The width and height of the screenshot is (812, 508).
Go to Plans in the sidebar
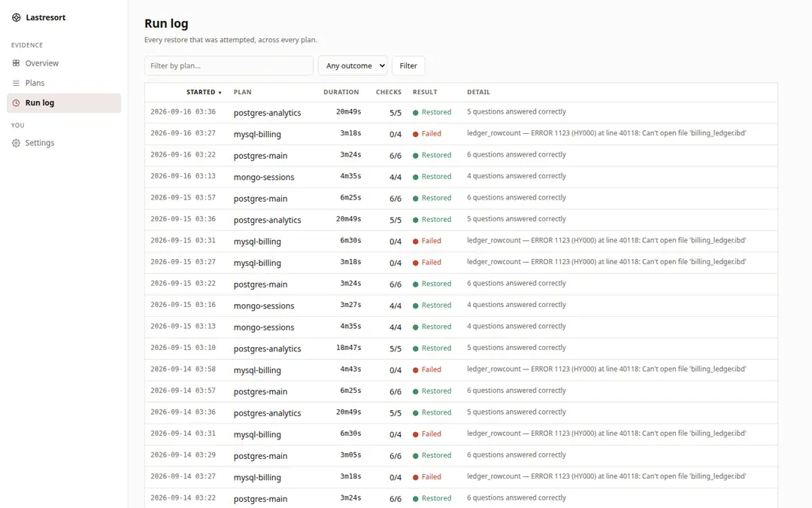click(x=64, y=83)
